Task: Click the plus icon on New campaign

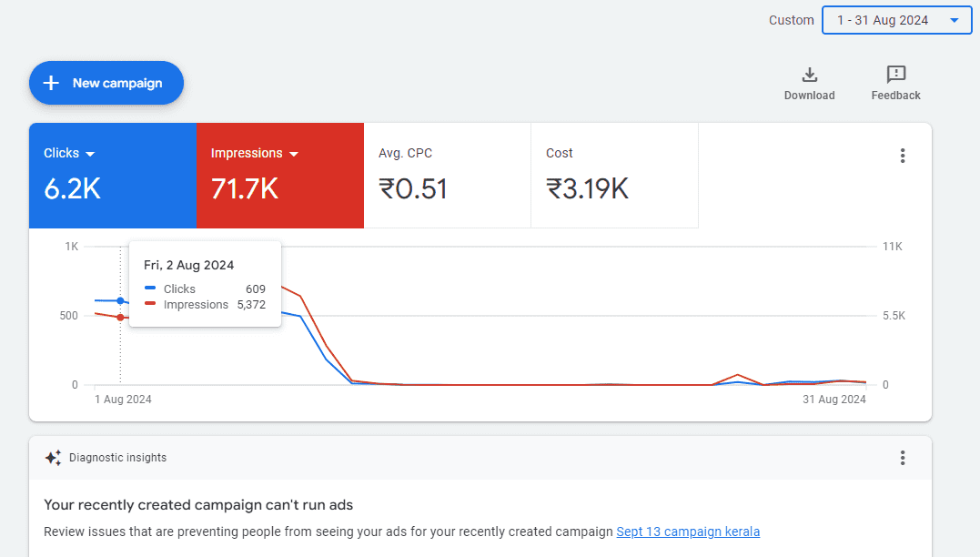Action: coord(51,83)
